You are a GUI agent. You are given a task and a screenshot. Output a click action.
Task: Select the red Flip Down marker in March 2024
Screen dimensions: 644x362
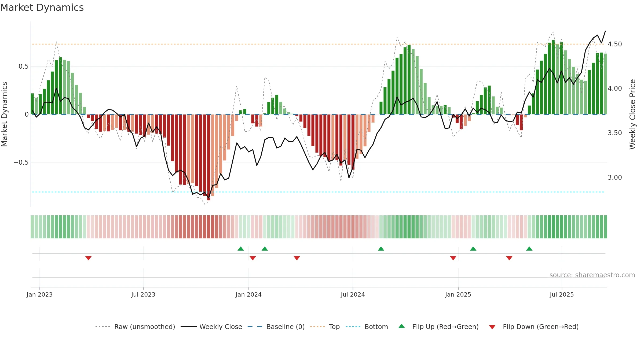(x=297, y=258)
